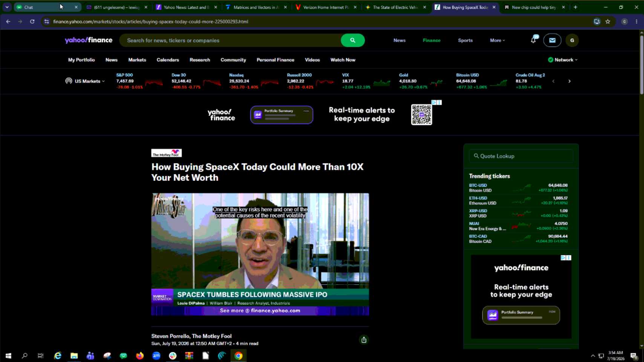View site information icon in address bar
The image size is (644, 362).
47,21
